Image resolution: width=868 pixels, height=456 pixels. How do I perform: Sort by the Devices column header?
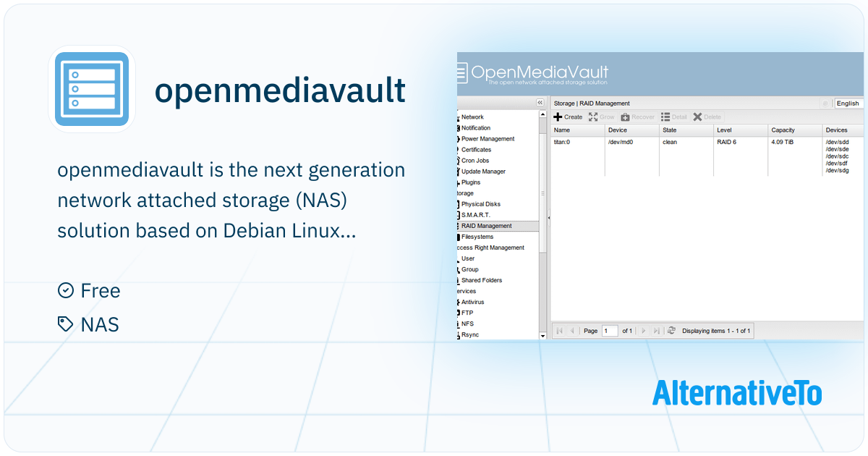(x=843, y=130)
